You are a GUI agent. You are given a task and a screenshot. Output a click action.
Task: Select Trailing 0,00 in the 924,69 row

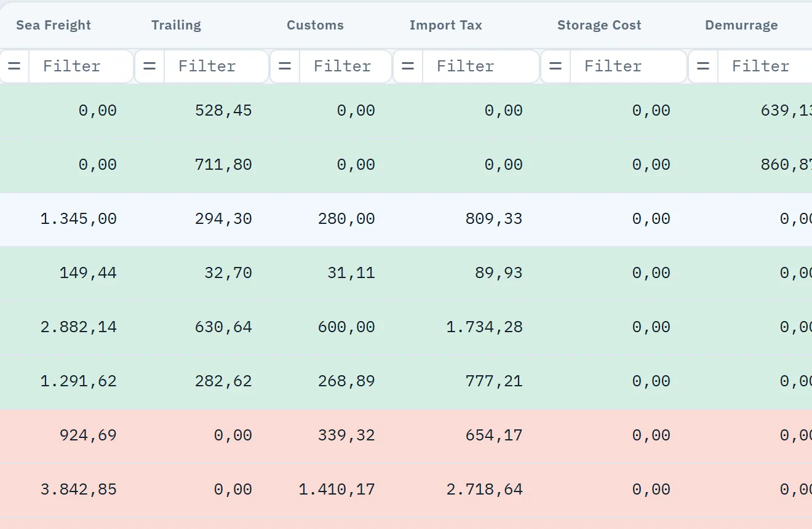[233, 436]
